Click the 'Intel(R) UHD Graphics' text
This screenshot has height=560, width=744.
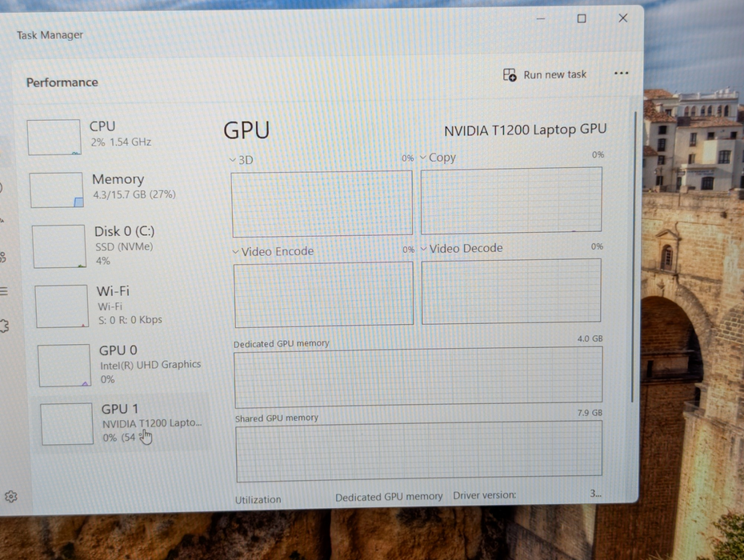(150, 365)
